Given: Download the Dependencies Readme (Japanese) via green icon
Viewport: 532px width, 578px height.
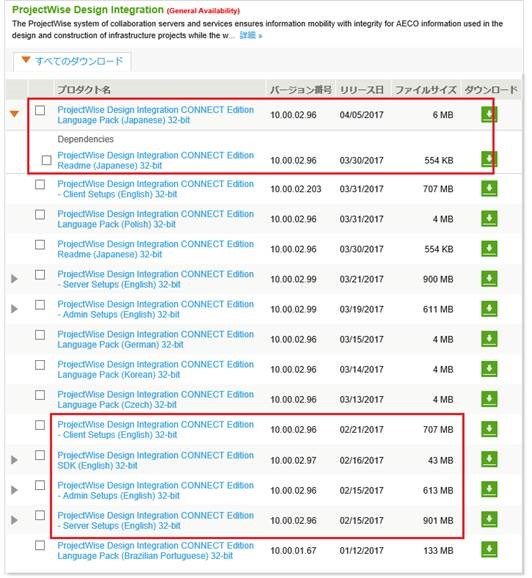Looking at the screenshot, I should [x=489, y=159].
